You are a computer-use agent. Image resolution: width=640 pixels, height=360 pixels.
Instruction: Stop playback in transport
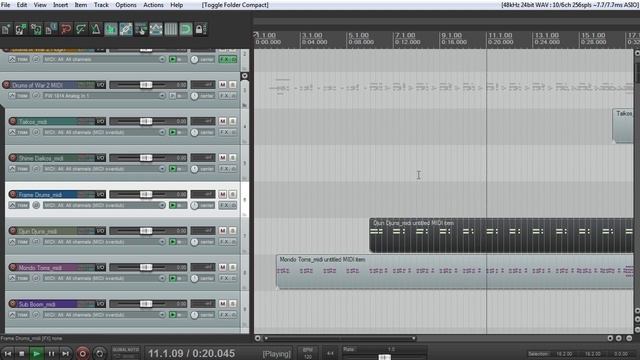point(22,353)
